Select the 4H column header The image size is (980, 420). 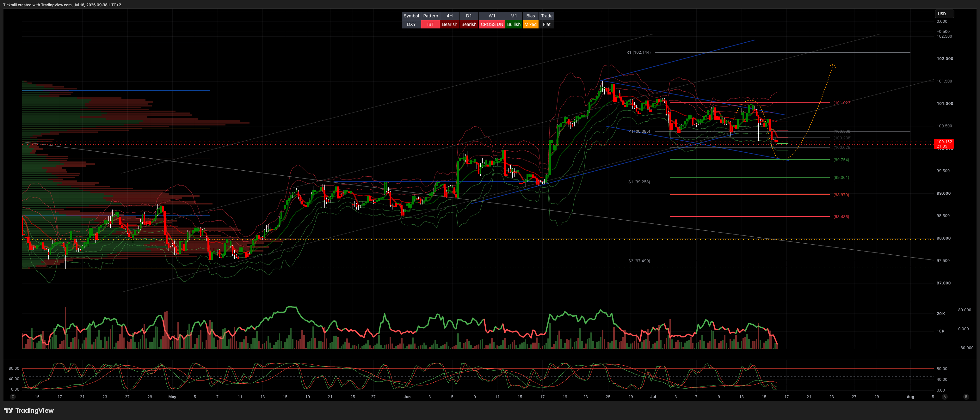click(449, 15)
